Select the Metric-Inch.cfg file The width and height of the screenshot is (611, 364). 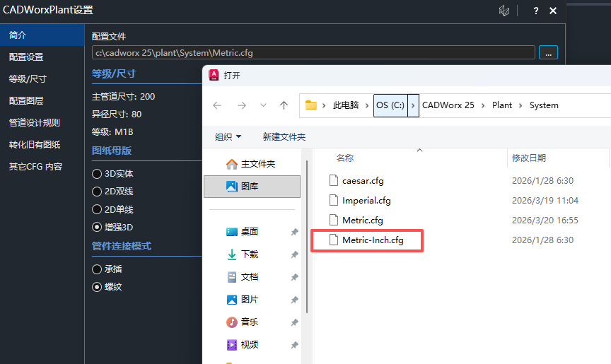[367, 240]
